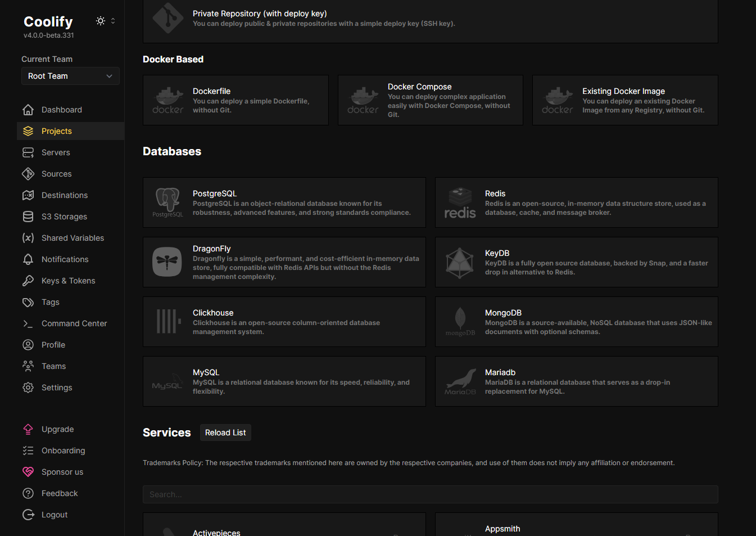Click the PostgreSQL elephant icon
The image size is (756, 536).
pyautogui.click(x=168, y=202)
